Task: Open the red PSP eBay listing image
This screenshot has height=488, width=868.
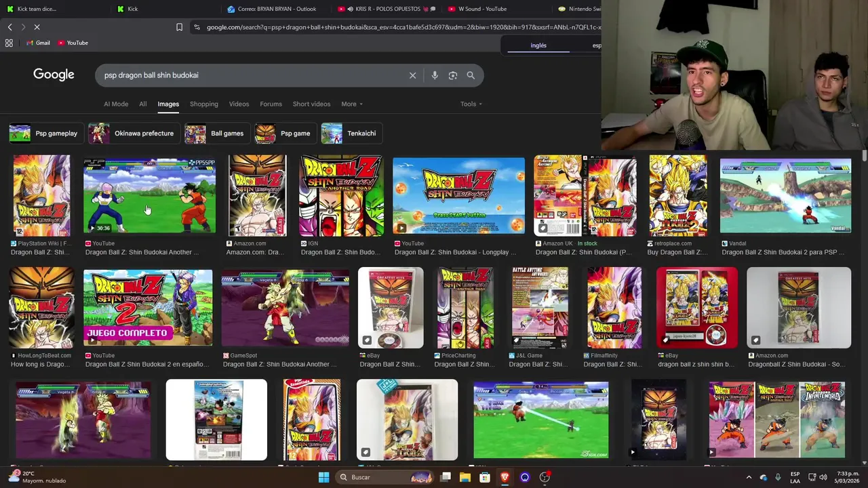Action: (696, 307)
